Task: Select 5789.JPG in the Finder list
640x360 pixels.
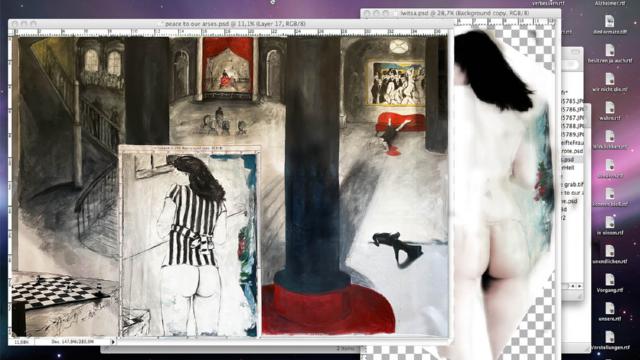Action: click(x=573, y=134)
